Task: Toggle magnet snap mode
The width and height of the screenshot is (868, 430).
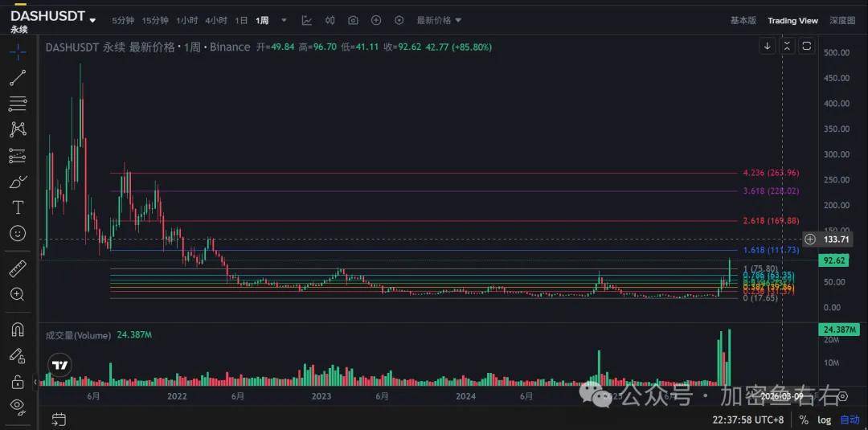Action: coord(18,330)
